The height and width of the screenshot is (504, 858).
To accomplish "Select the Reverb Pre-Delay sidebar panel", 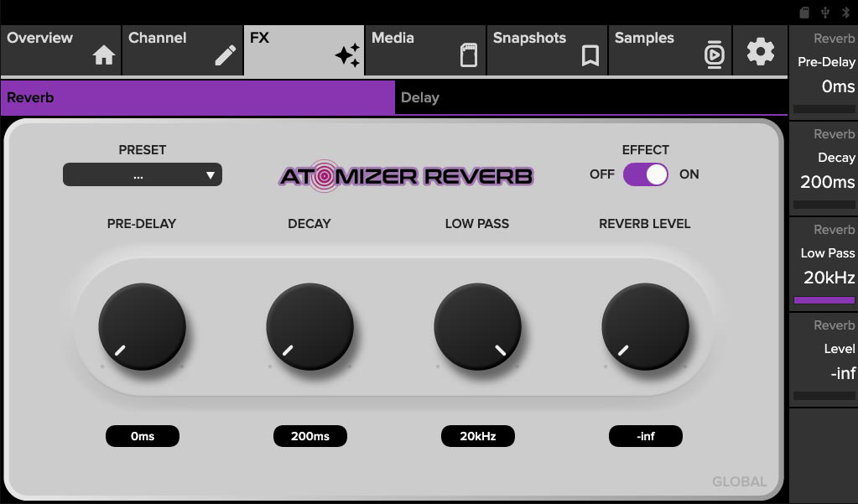I will point(824,73).
